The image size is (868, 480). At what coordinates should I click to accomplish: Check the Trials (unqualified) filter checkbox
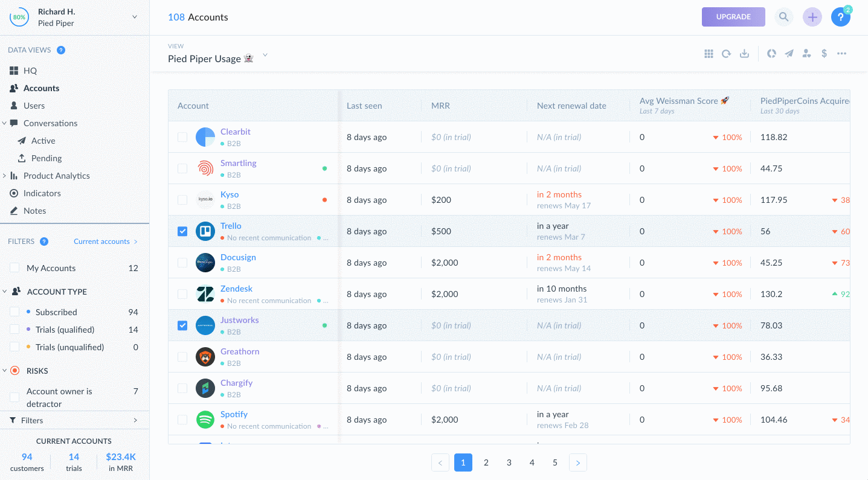point(14,347)
